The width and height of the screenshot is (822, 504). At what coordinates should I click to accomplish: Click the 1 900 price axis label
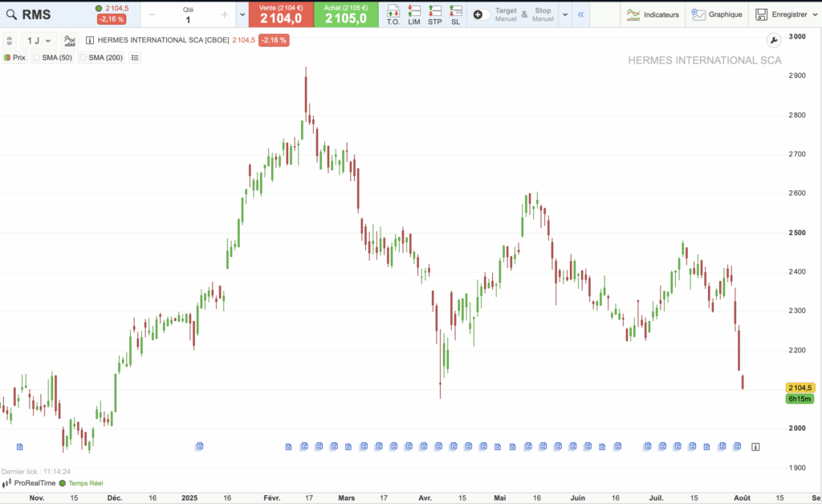[x=797, y=467]
